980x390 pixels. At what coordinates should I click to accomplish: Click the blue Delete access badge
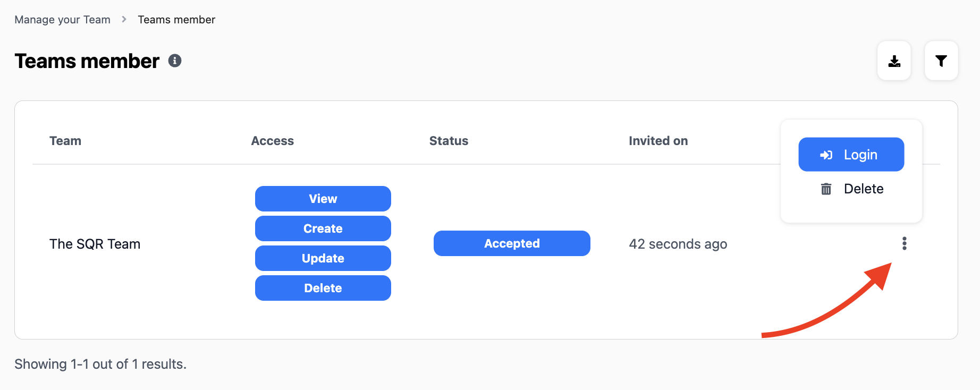(x=323, y=288)
